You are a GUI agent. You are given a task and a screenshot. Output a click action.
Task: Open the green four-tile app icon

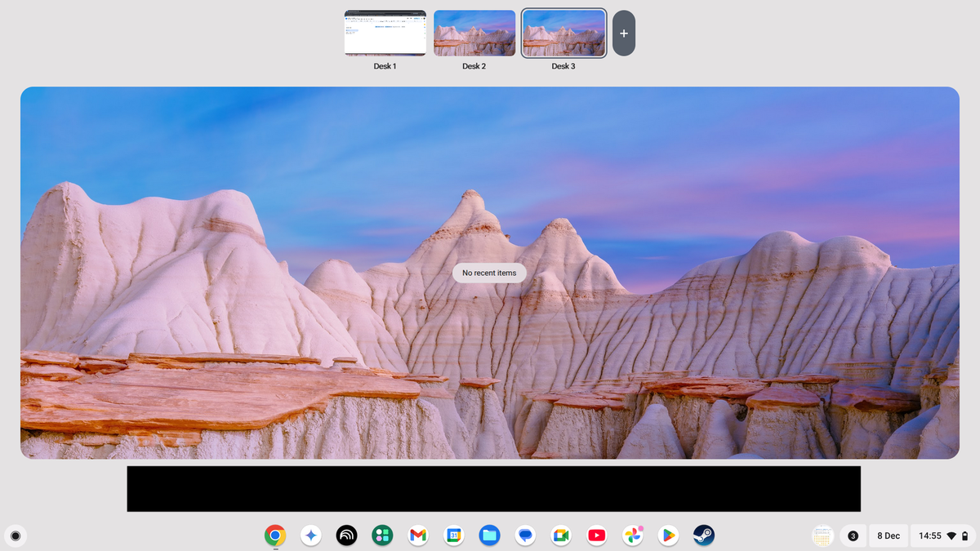click(x=382, y=535)
